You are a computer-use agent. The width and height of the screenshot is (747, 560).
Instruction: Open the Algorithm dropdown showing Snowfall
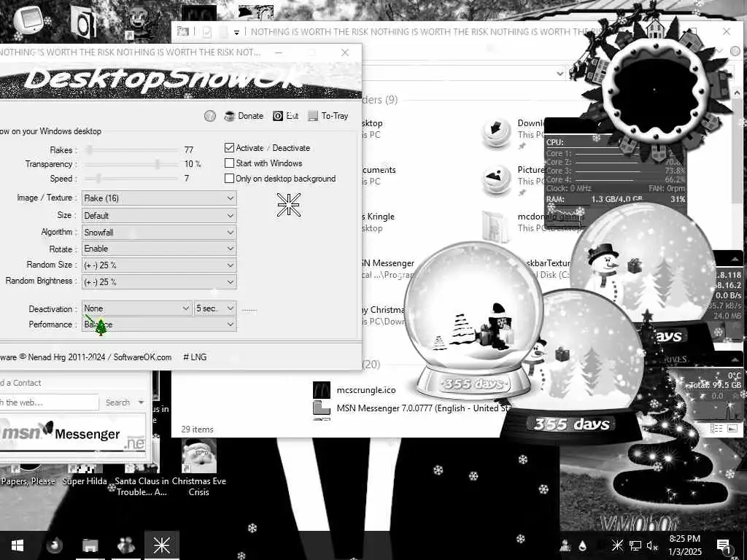[159, 232]
